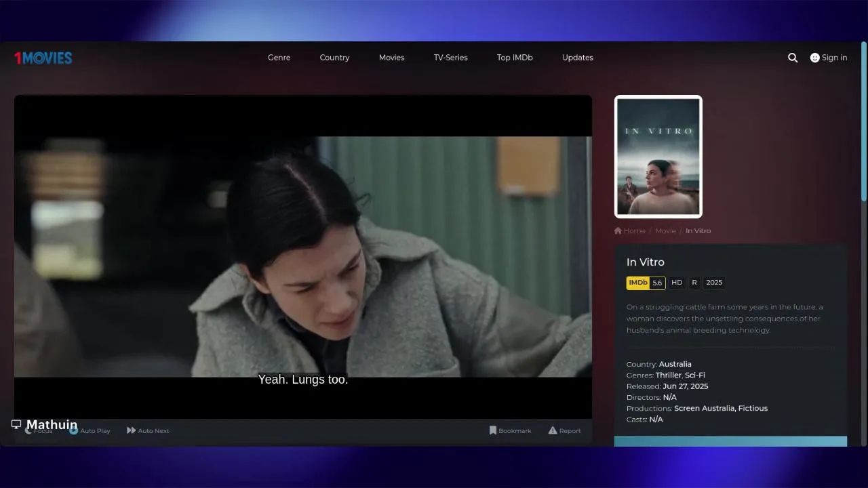Click the Movie breadcrumb link
The height and width of the screenshot is (488, 868).
[665, 230]
